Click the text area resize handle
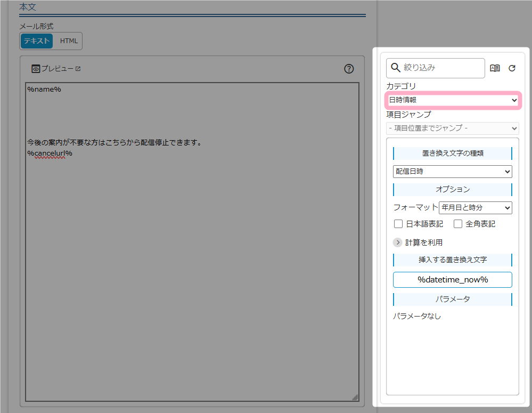This screenshot has width=532, height=413. point(355,397)
